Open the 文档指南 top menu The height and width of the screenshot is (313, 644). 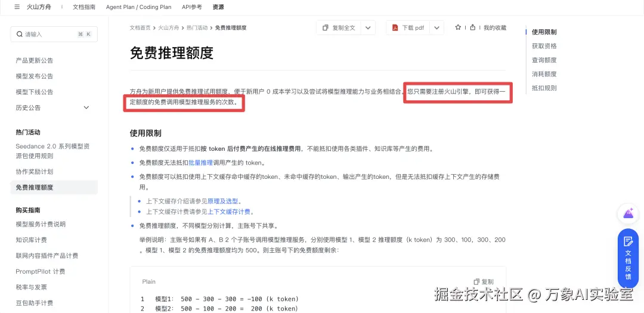pos(84,7)
